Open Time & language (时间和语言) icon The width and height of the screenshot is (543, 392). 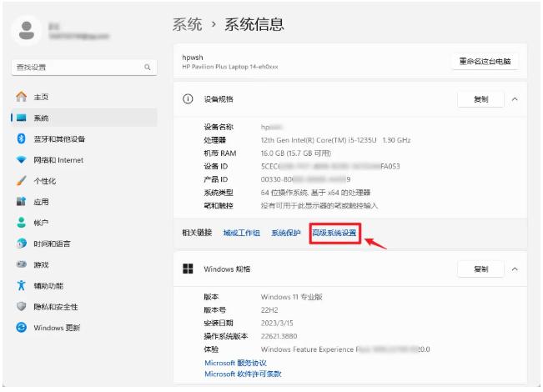(x=22, y=244)
